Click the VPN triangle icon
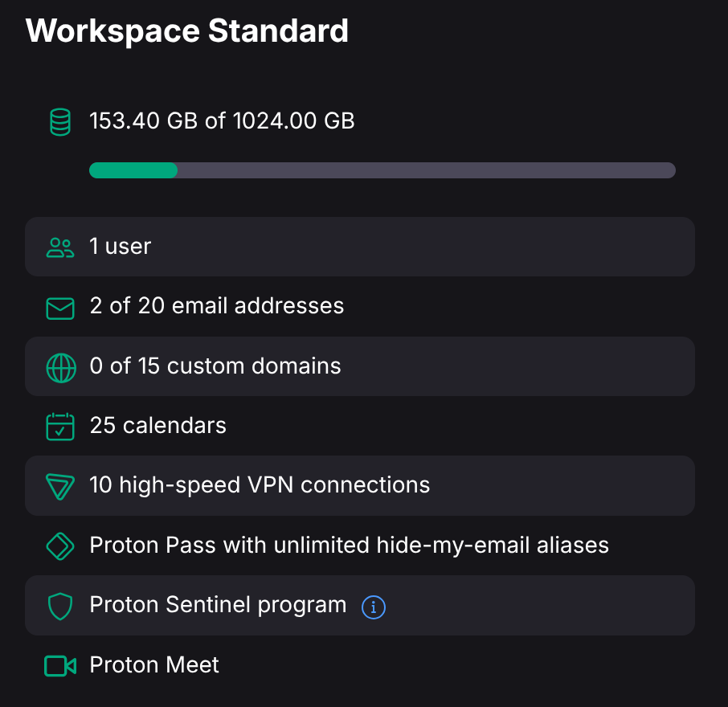The width and height of the screenshot is (728, 707). coord(60,487)
